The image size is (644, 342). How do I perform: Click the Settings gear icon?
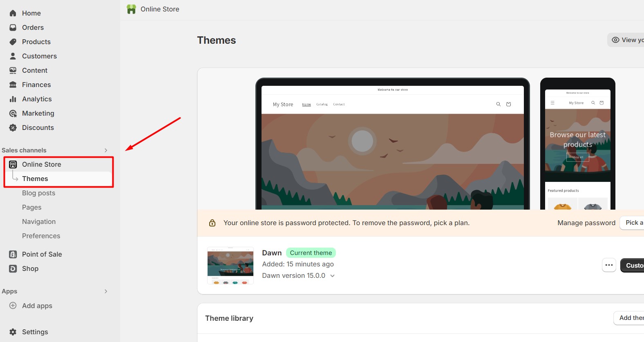pos(13,332)
